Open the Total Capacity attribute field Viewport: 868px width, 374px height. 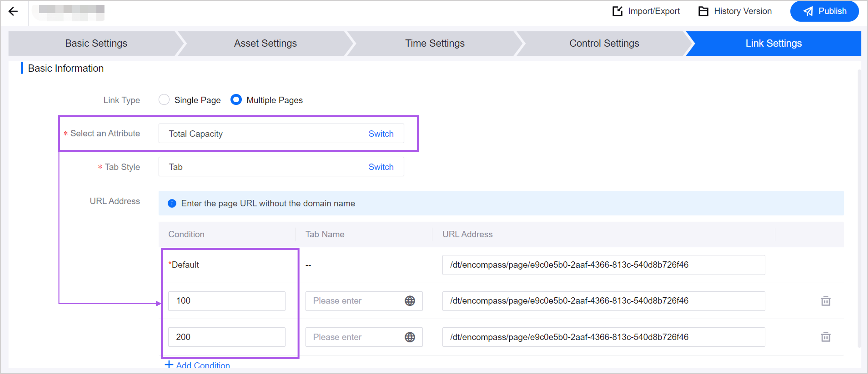click(281, 133)
